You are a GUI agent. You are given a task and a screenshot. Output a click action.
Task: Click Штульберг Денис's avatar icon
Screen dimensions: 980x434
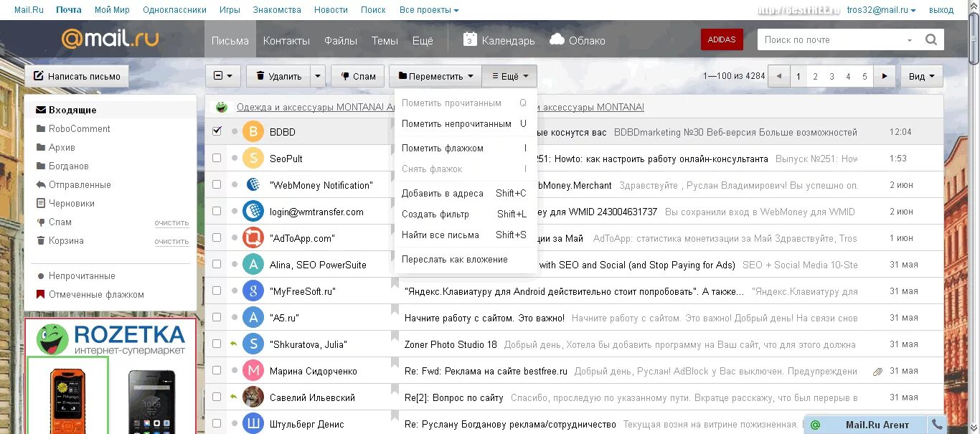pyautogui.click(x=253, y=424)
